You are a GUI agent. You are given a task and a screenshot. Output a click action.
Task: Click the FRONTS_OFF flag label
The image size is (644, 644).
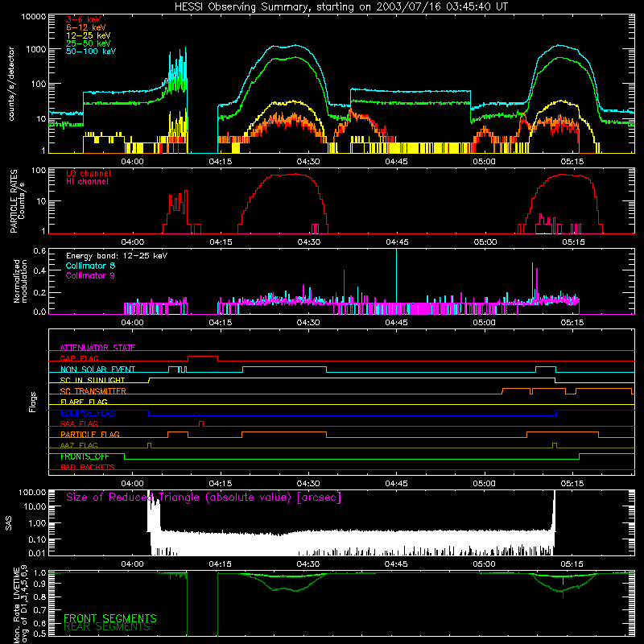(x=85, y=456)
